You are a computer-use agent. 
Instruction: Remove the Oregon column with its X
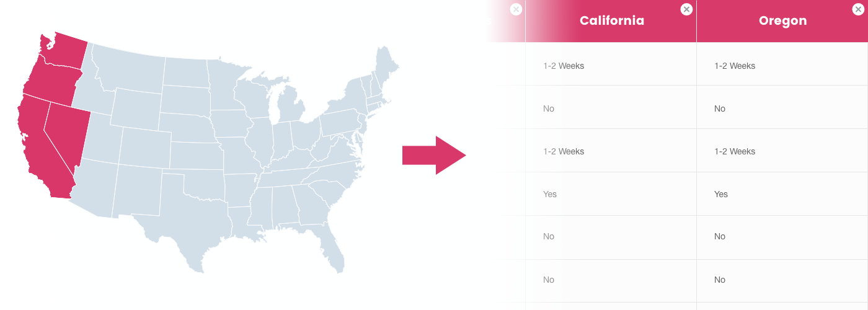tap(857, 9)
